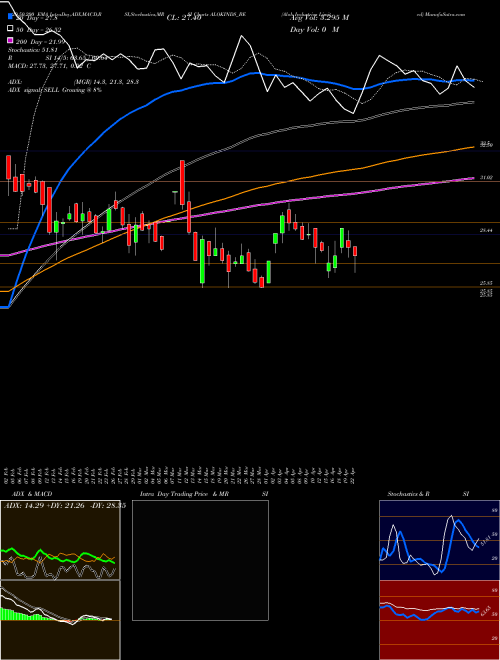Click the magenta 200 Day legend swatch
500x660 pixels.
[10, 40]
